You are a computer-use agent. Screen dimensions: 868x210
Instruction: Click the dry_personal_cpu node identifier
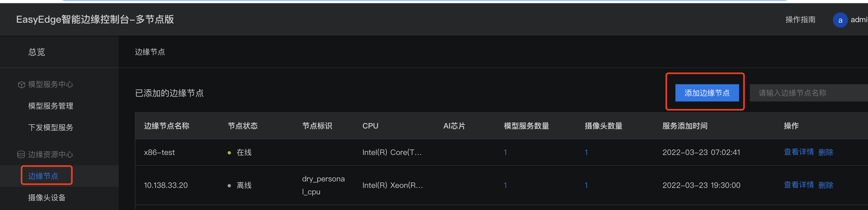pyautogui.click(x=323, y=185)
